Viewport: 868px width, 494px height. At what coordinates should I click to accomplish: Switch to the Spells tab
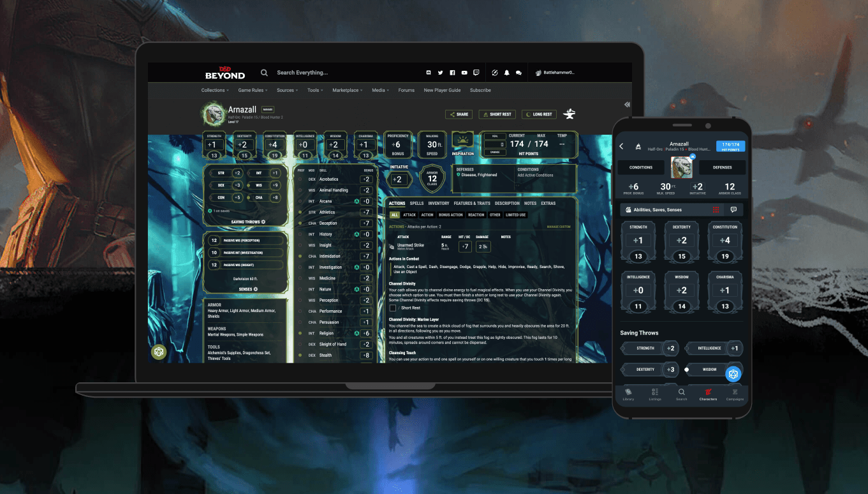pyautogui.click(x=416, y=204)
